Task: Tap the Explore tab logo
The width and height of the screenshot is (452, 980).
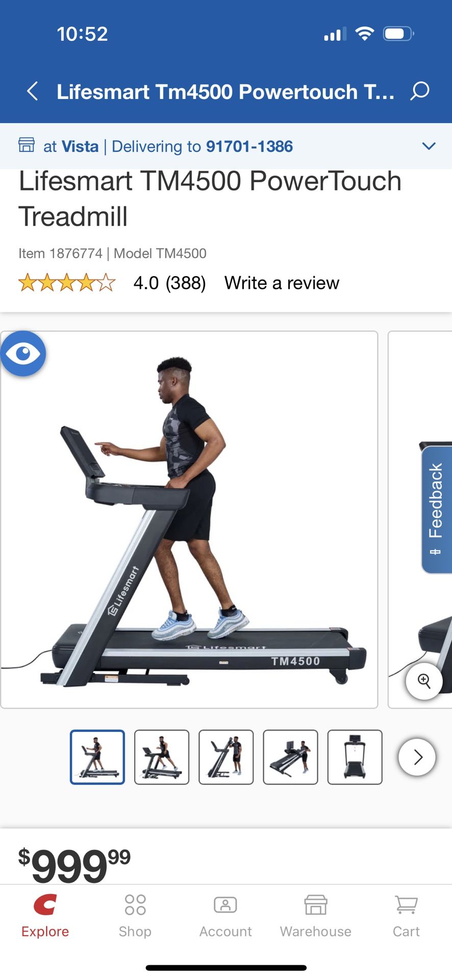Action: click(x=45, y=905)
